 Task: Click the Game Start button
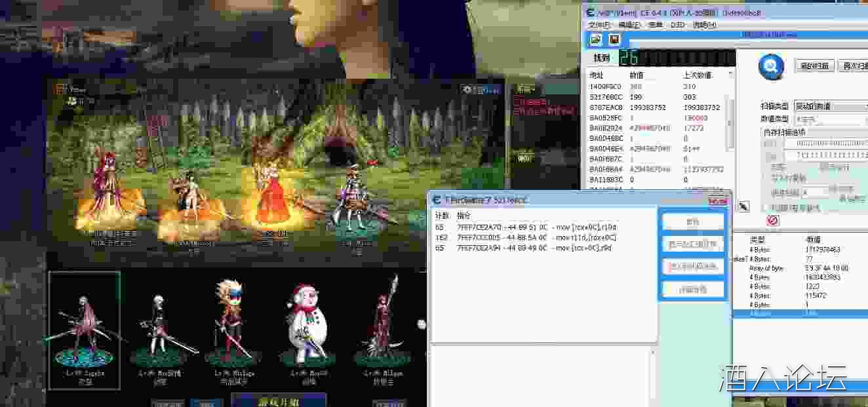click(x=278, y=400)
